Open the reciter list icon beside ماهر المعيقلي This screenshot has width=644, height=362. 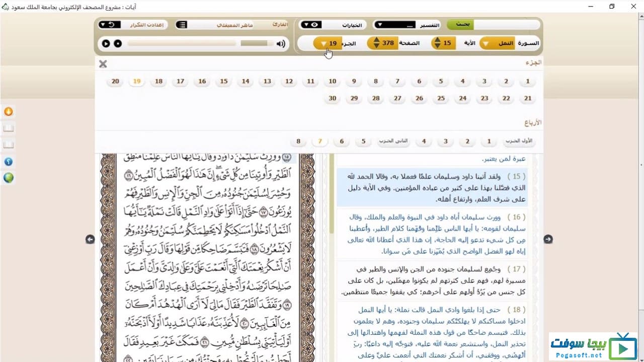[x=182, y=25]
